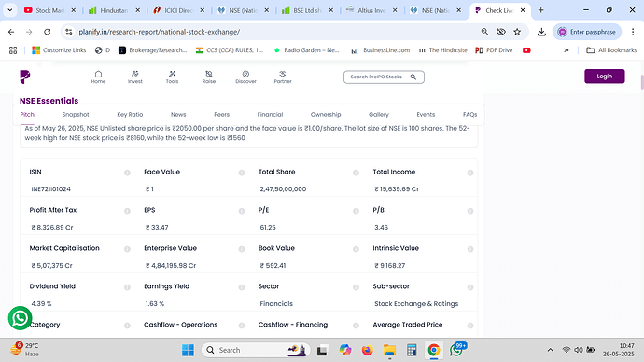Screen dimensions: 644x362
Task: Show info tooltip for ISIN
Action: (x=127, y=173)
